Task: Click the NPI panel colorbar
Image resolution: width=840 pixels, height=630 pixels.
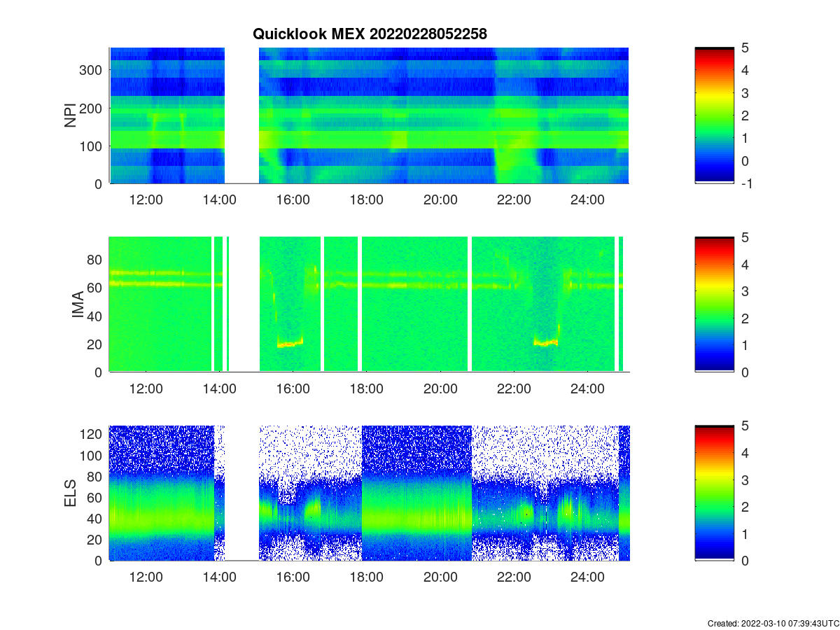Action: tap(714, 115)
